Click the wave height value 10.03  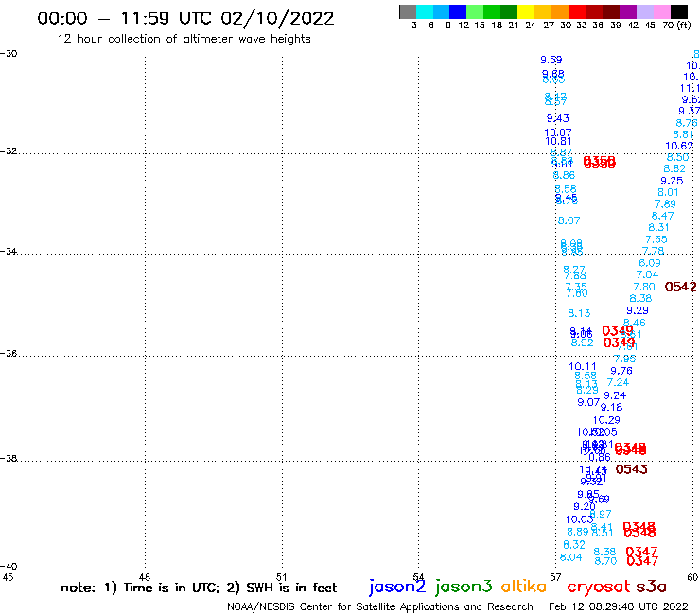point(579,519)
